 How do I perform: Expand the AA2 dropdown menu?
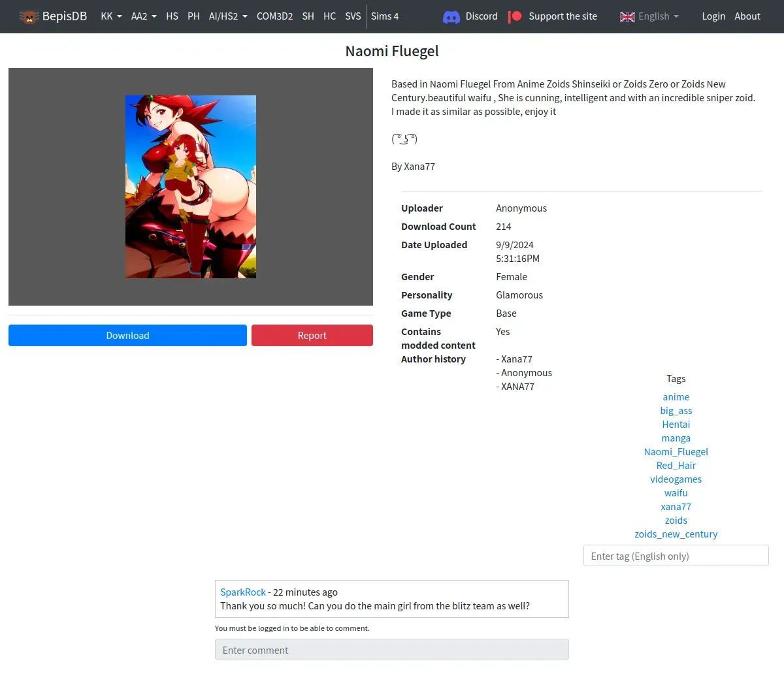144,16
